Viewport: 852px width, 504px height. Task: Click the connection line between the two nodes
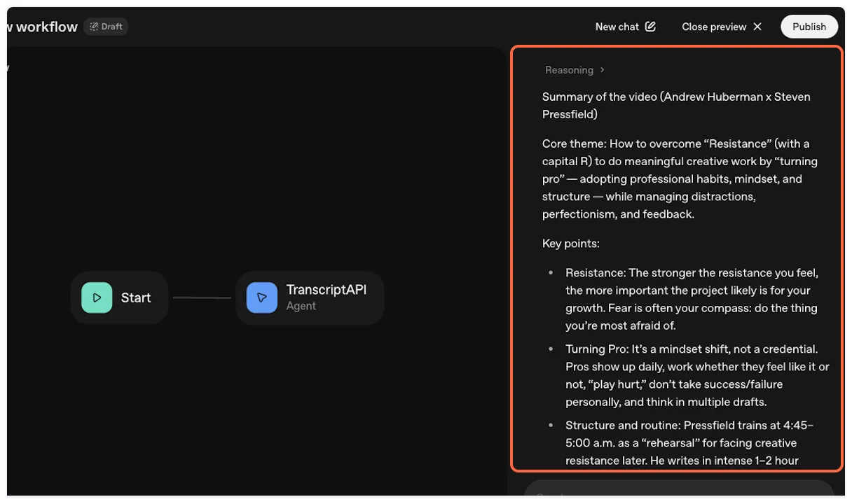(x=202, y=297)
